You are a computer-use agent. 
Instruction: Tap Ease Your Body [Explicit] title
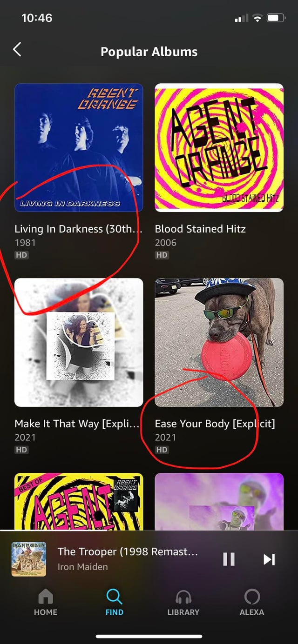[215, 424]
